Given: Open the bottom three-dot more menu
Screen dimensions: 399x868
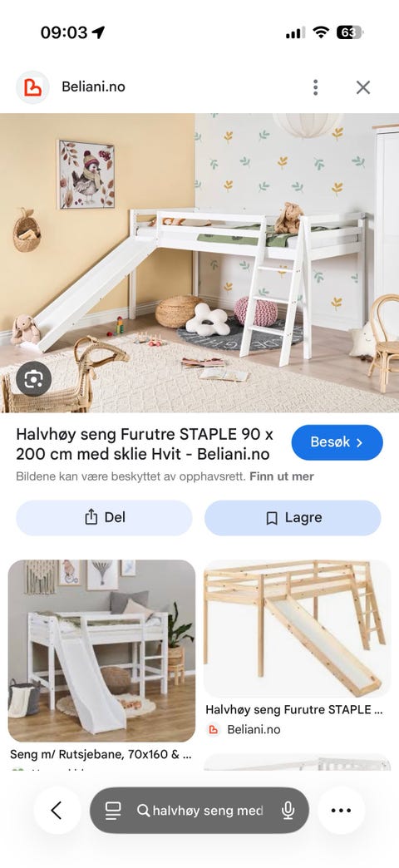Looking at the screenshot, I should (x=341, y=811).
